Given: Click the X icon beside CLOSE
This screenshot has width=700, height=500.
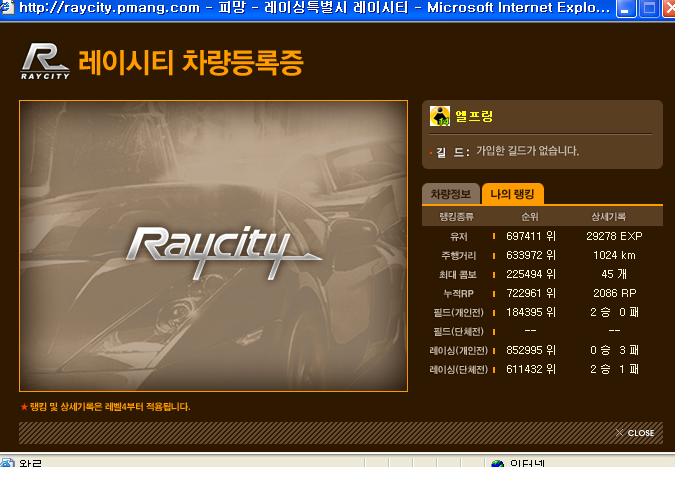Looking at the screenshot, I should (619, 433).
